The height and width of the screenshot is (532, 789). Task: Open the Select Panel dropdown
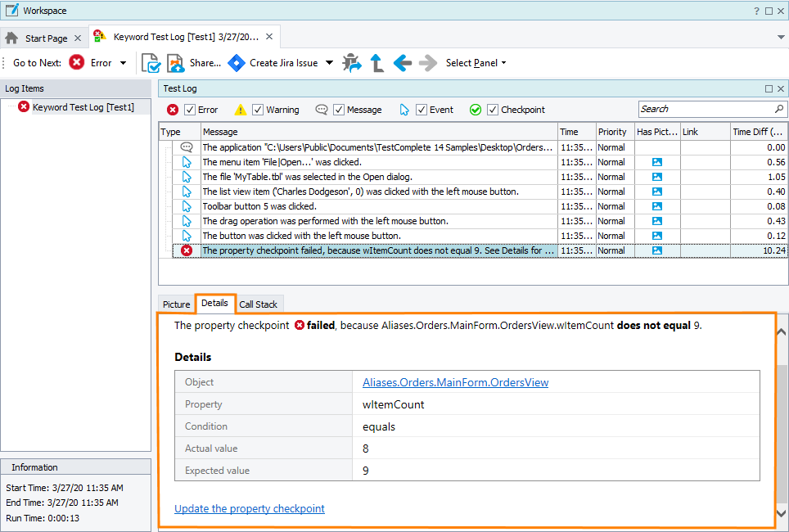pos(476,63)
